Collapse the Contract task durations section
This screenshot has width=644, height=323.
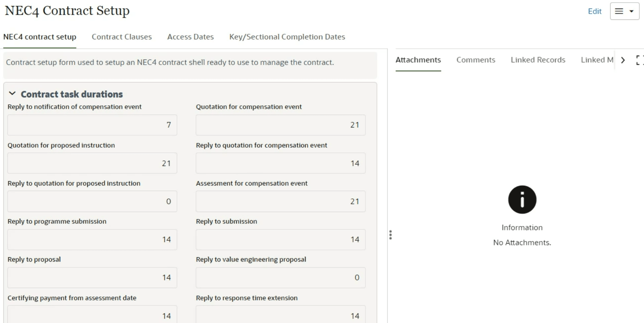coord(12,94)
